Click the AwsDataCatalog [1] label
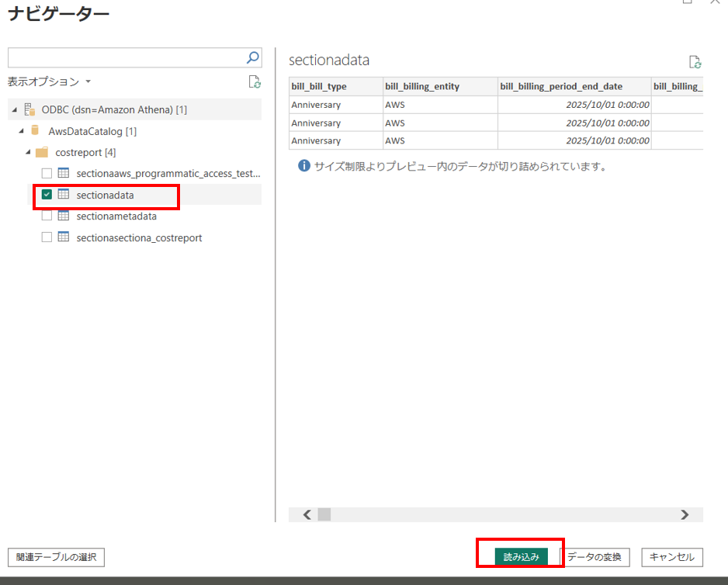This screenshot has height=585, width=728. click(x=92, y=131)
